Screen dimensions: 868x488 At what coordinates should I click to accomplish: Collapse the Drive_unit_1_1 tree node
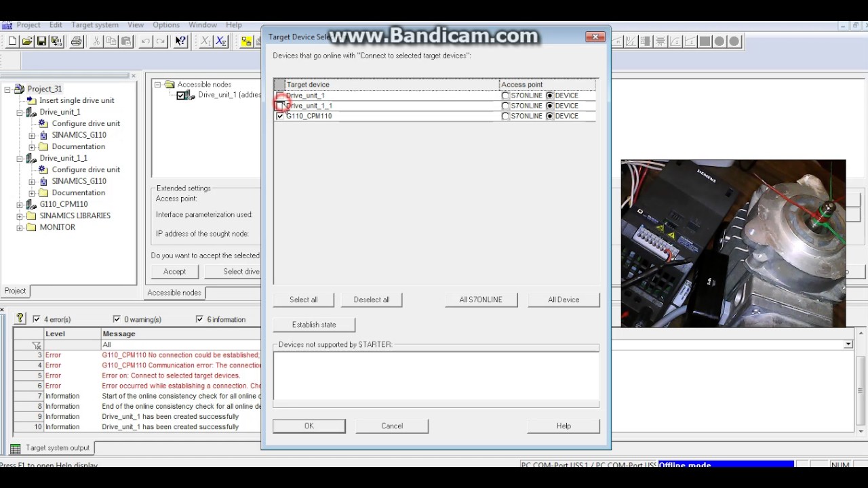tap(20, 158)
